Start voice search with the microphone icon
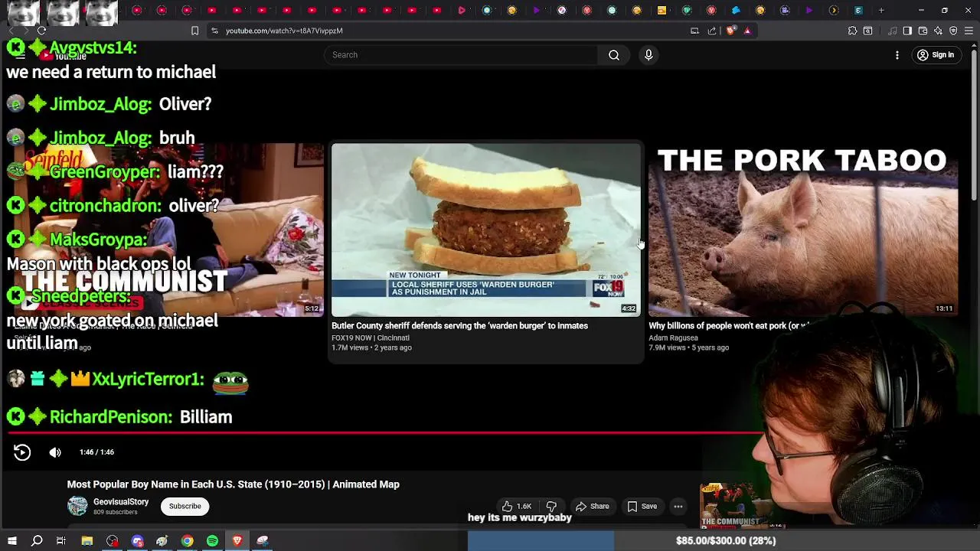The height and width of the screenshot is (551, 980). pos(648,55)
